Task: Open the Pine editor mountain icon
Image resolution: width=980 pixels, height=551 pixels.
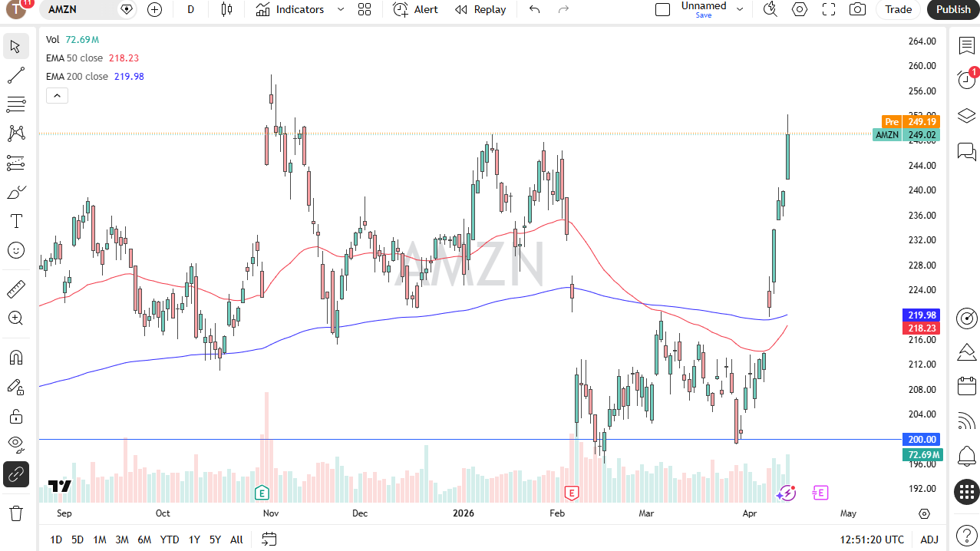Action: [966, 352]
